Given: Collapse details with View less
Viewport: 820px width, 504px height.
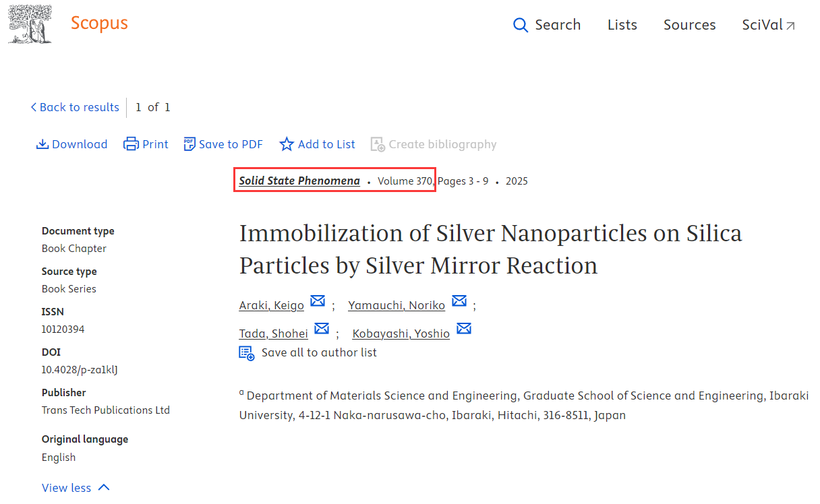Looking at the screenshot, I should click(76, 488).
